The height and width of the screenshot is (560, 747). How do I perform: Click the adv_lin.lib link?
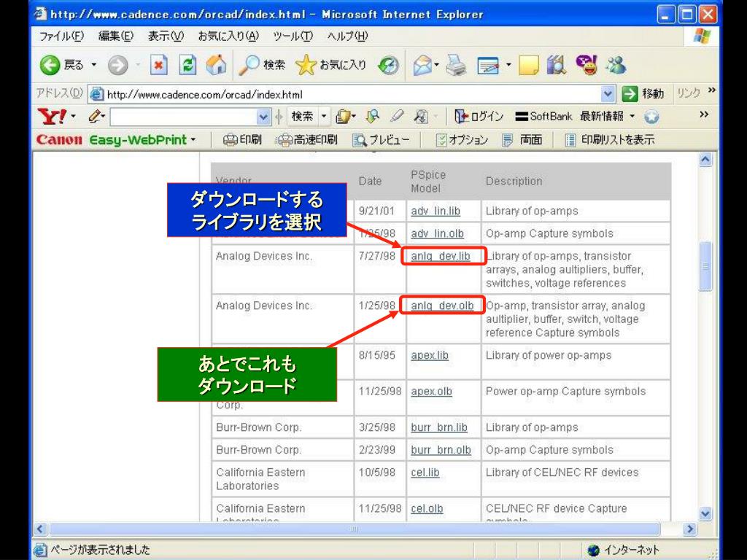pyautogui.click(x=436, y=211)
